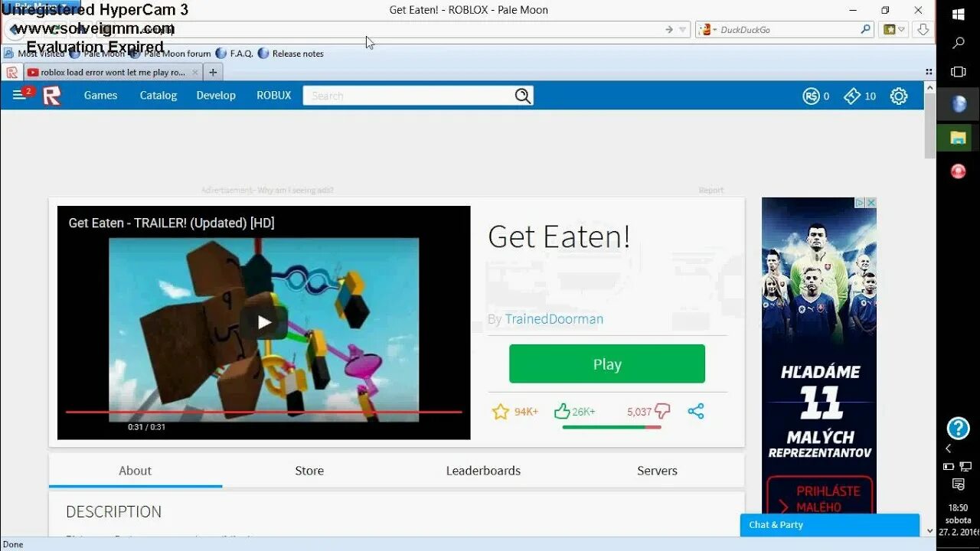Click Why am I seeing ads link
This screenshot has height=551, width=980.
coord(296,190)
